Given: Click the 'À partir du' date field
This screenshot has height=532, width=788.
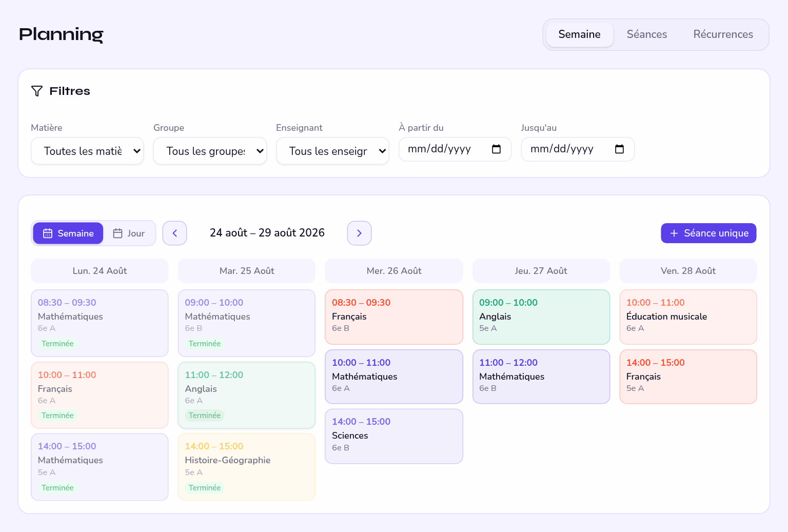Looking at the screenshot, I should click(x=455, y=149).
